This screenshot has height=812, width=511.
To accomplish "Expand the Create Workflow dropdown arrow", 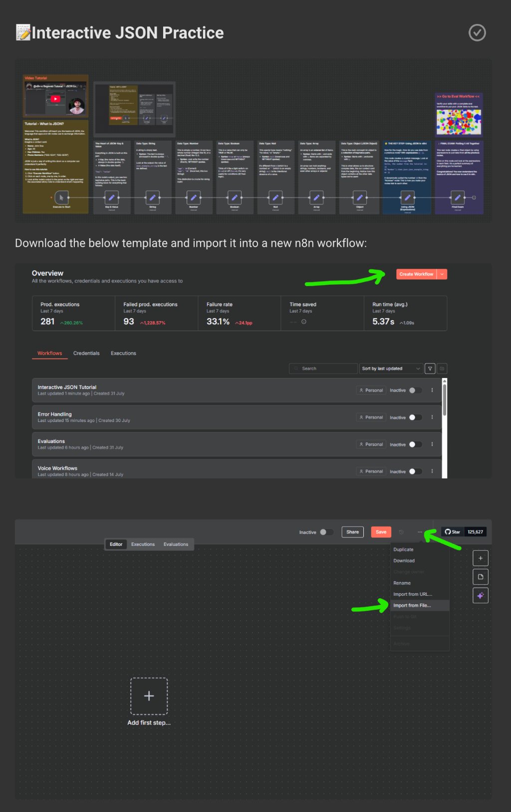I will [x=442, y=274].
